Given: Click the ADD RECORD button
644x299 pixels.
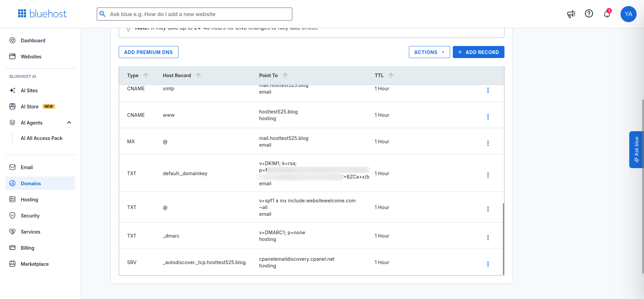Looking at the screenshot, I should (479, 52).
